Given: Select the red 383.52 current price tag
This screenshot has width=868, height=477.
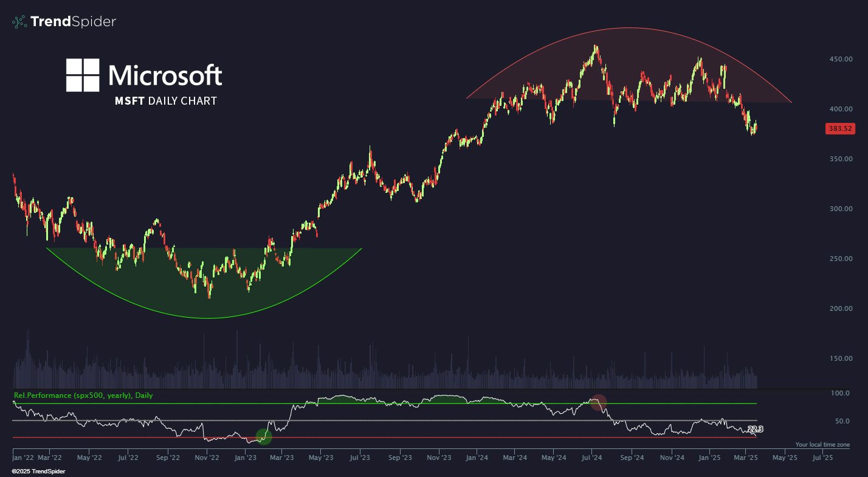Looking at the screenshot, I should click(x=839, y=128).
